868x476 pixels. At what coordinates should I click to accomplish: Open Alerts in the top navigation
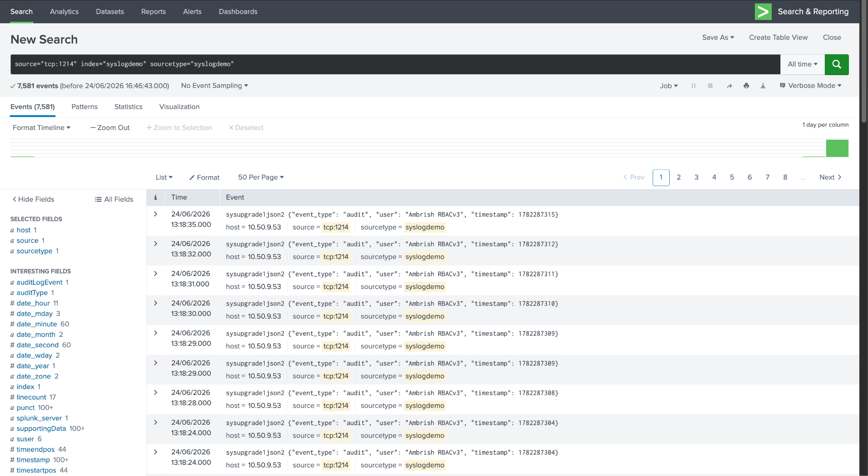(192, 11)
